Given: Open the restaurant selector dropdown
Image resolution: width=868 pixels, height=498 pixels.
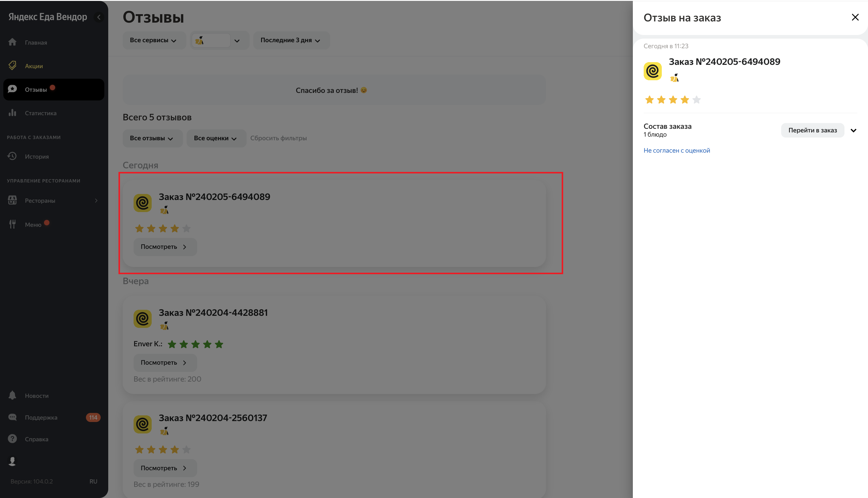Looking at the screenshot, I should point(219,40).
